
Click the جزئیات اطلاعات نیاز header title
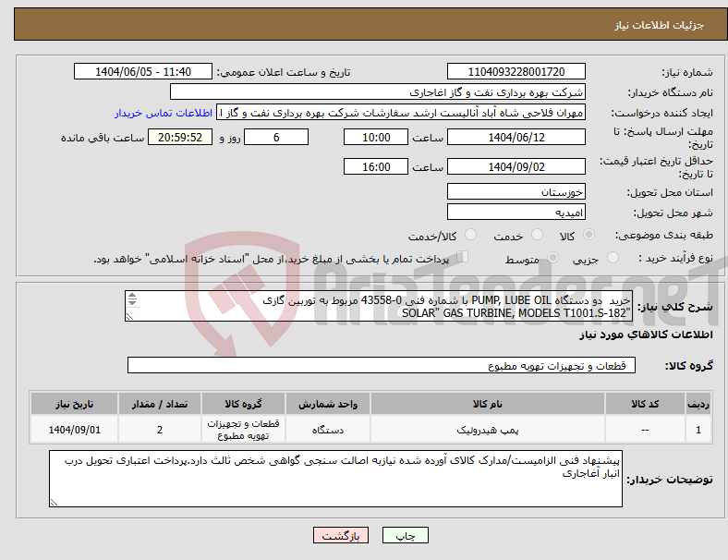(660, 25)
